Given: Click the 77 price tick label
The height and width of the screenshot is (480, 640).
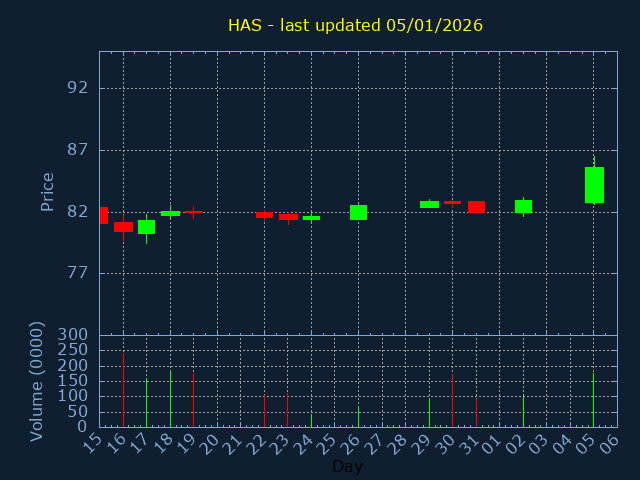Looking at the screenshot, I should click(77, 273).
